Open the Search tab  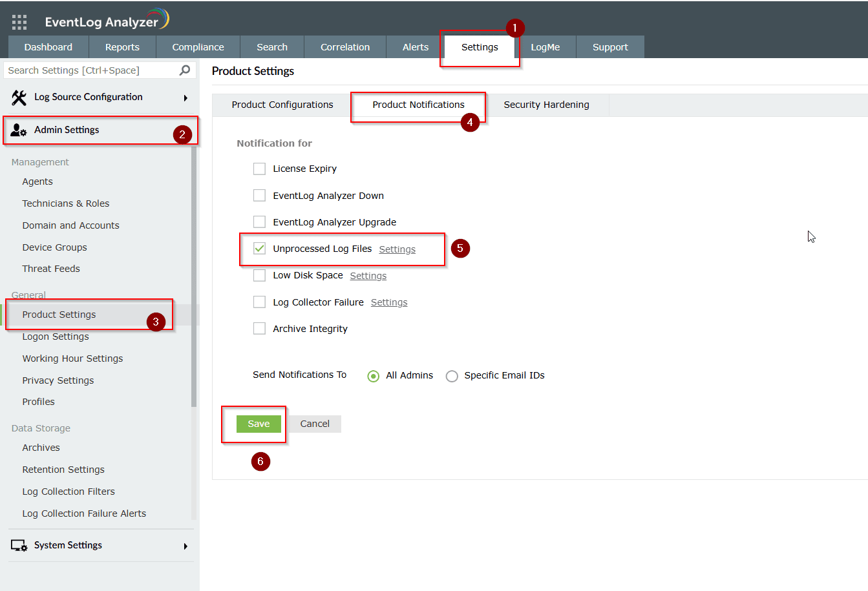point(272,47)
